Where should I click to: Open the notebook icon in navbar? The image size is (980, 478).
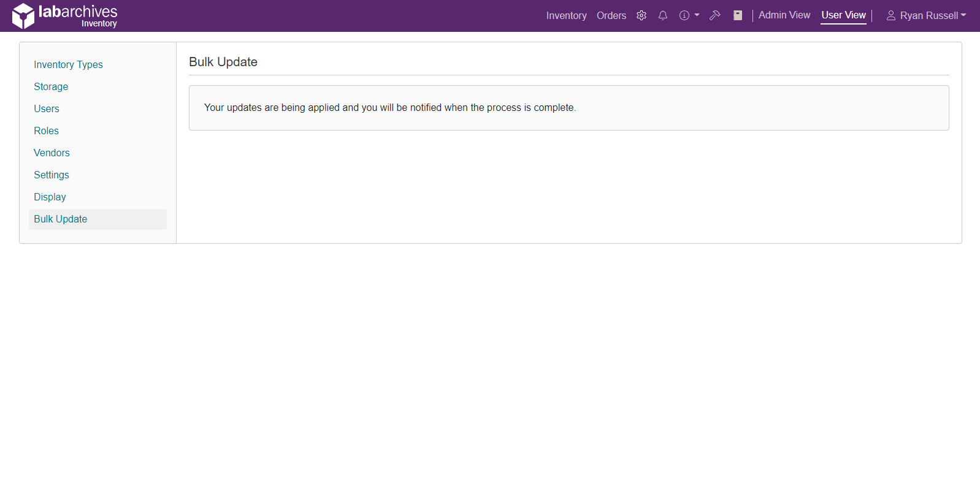coord(738,15)
